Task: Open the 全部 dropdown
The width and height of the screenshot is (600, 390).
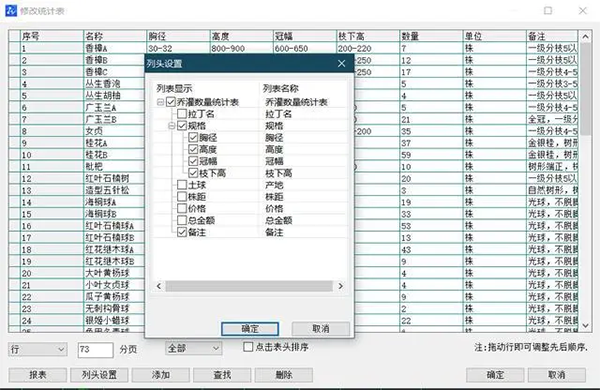Action: [x=194, y=348]
